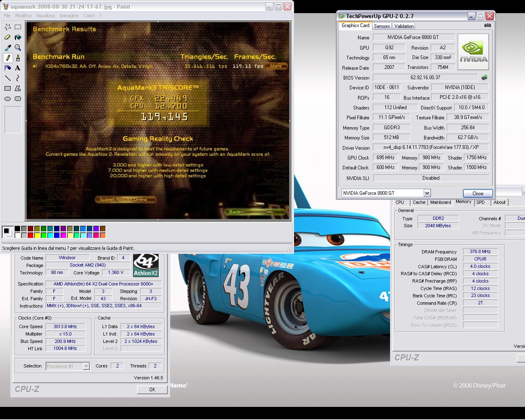Open the Graphics Card tab in GPU-Z
Viewport: 525px width, 420px height.
click(355, 25)
